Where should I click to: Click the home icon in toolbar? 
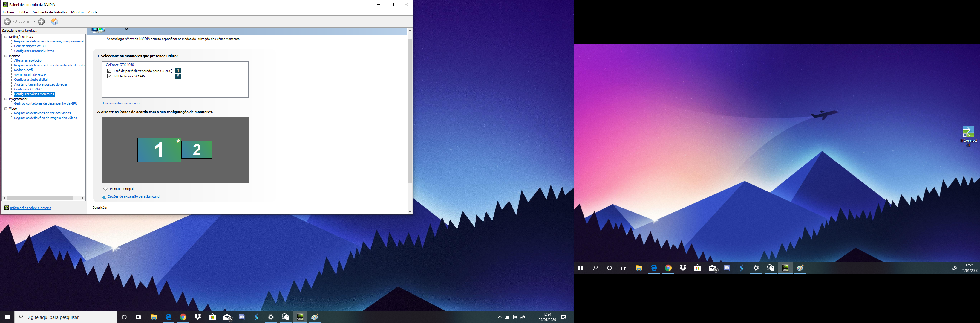(55, 22)
